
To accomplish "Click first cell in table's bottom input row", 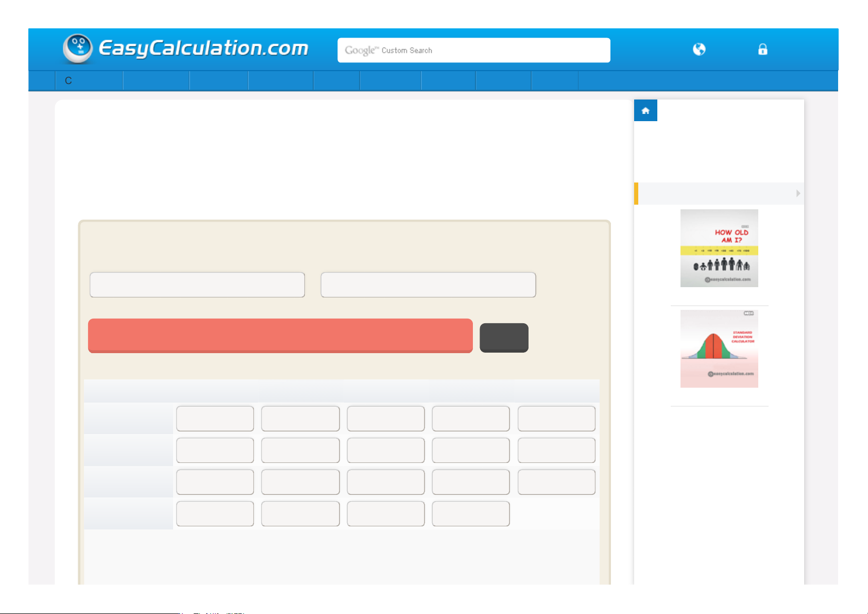I will [215, 513].
